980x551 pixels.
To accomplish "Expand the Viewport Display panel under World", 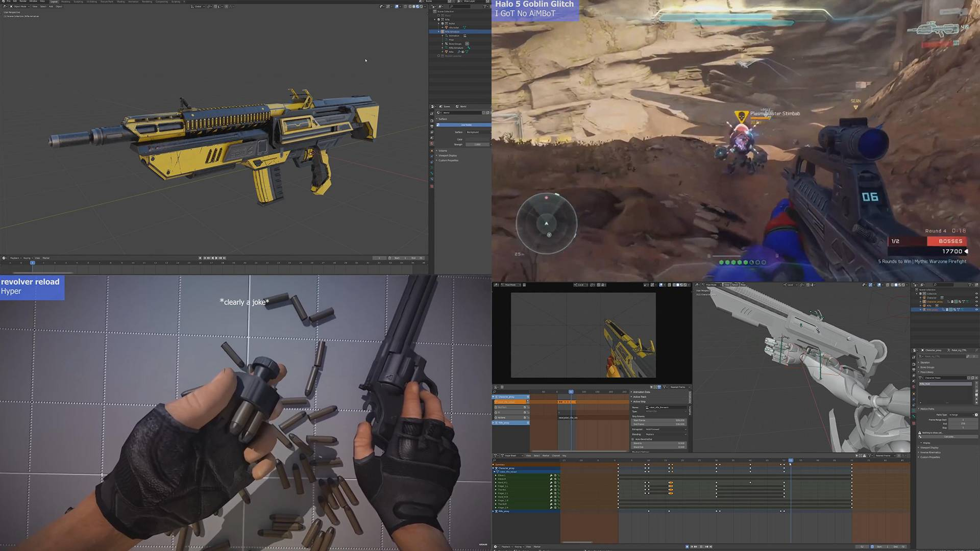I will click(447, 156).
